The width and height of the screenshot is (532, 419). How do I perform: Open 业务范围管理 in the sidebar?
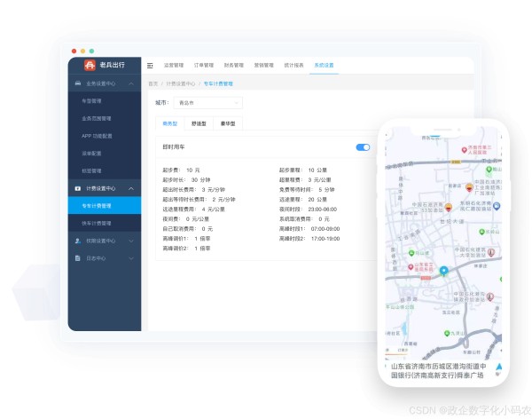click(x=105, y=119)
